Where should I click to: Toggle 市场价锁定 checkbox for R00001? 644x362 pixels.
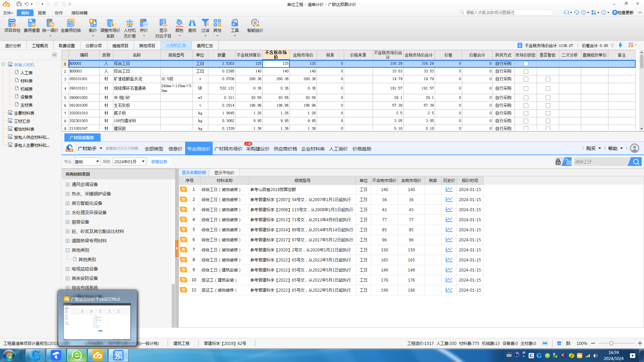[526, 64]
